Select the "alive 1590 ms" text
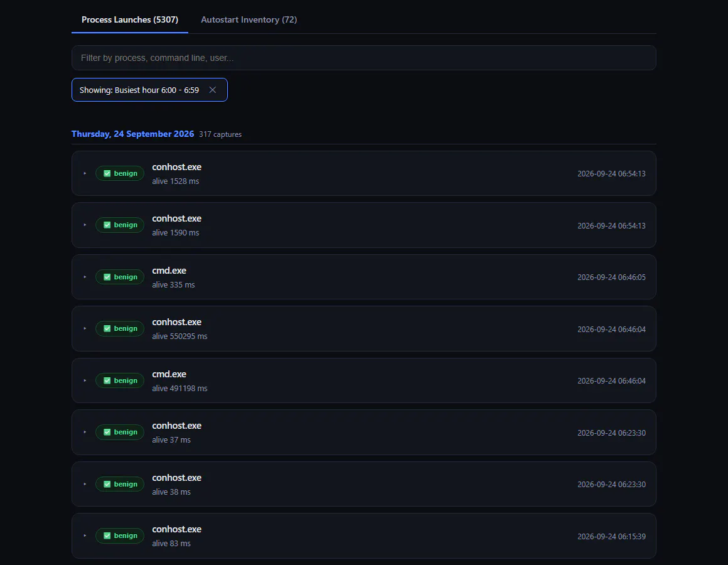Viewport: 728px width, 565px height. click(176, 233)
